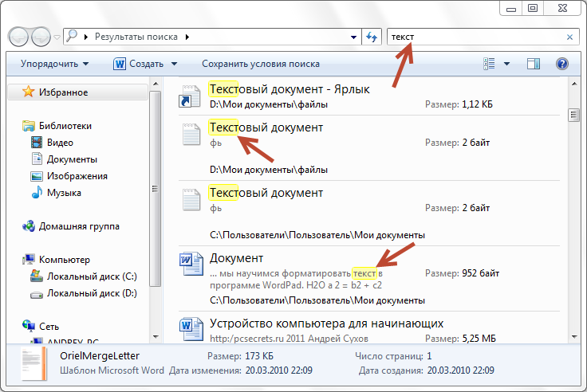Open Домашняя группа in sidebar
Viewport: 587px width, 392px height.
78,226
